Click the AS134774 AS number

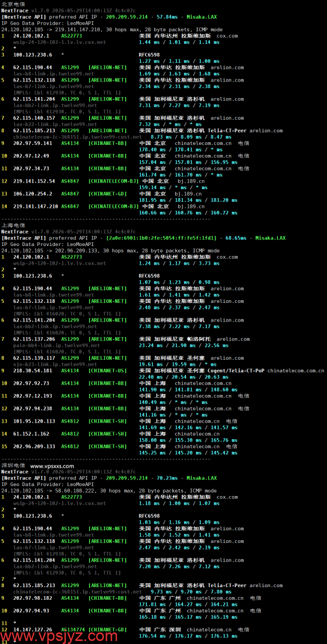point(73,629)
